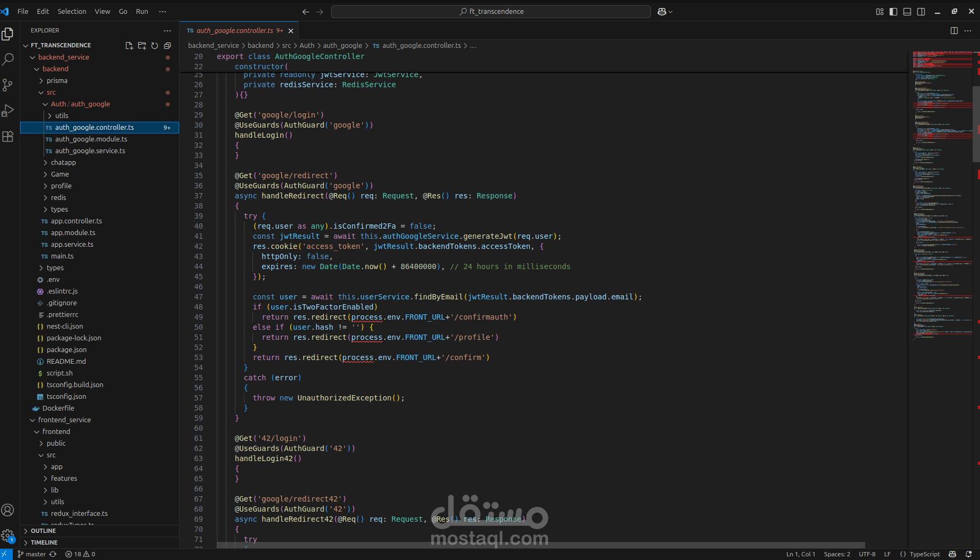Collapse all folders in explorer
The height and width of the screenshot is (560, 980).
(x=167, y=46)
